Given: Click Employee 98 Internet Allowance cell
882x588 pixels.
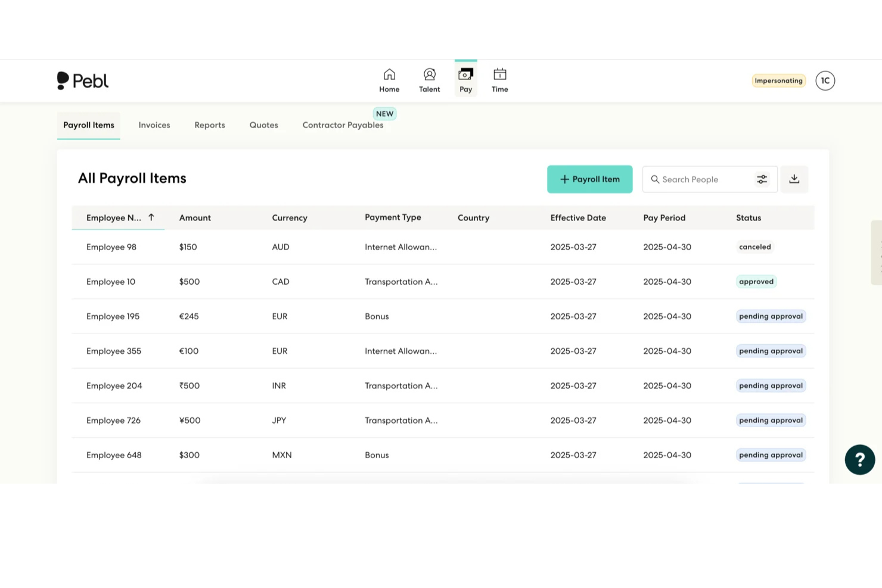Looking at the screenshot, I should coord(400,247).
